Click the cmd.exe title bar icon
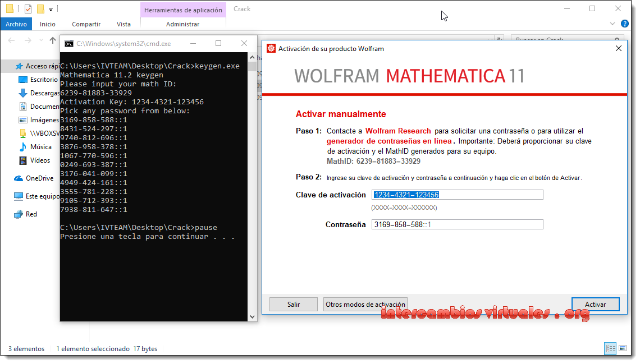This screenshot has width=640, height=364. coord(69,44)
